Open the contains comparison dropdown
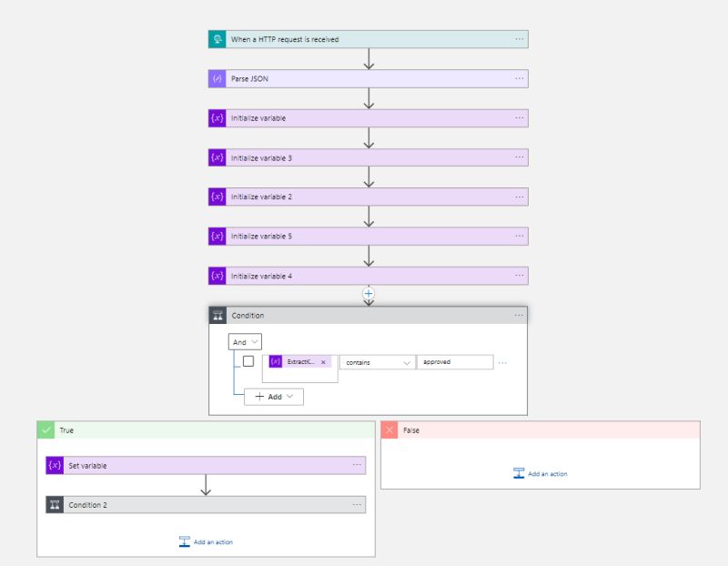The image size is (728, 566). tap(377, 363)
